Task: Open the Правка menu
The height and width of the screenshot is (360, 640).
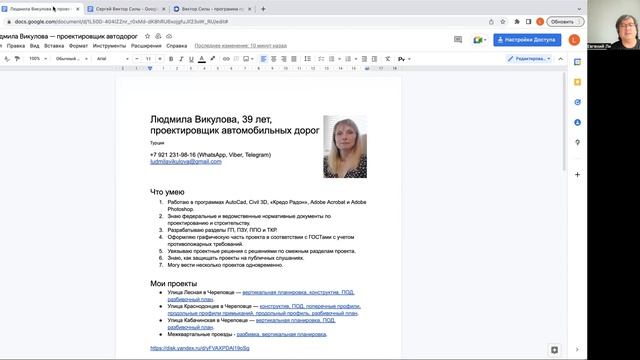Action: point(16,46)
